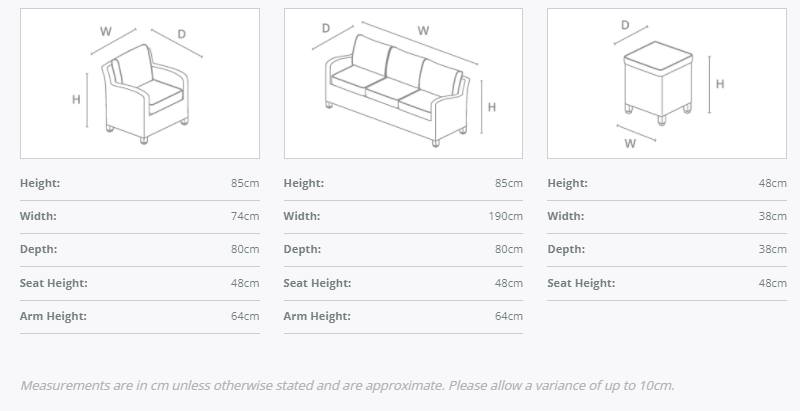
Task: Click the W marker on the sofa diagram
Action: (424, 31)
